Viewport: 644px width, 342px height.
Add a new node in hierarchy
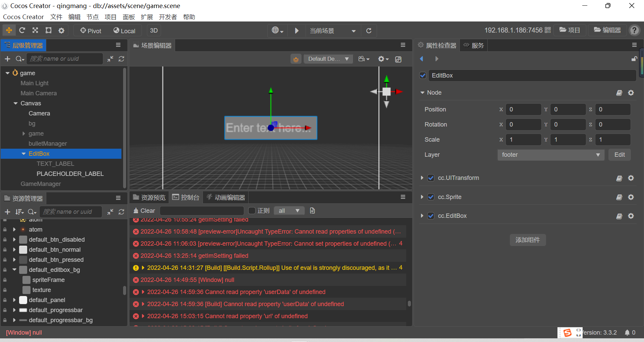[7, 59]
